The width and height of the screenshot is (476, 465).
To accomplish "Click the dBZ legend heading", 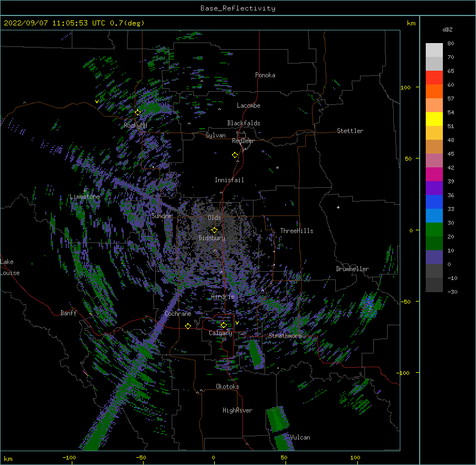I will click(x=447, y=30).
